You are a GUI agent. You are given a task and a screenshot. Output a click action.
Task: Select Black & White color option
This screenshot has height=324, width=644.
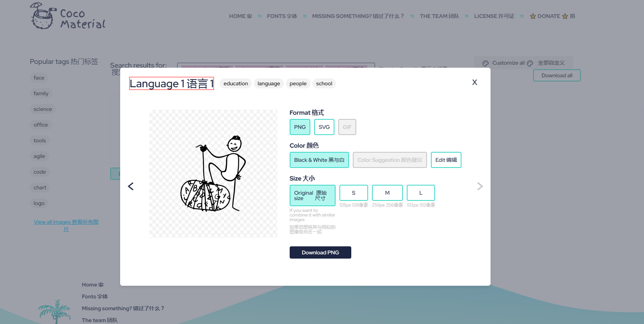(x=319, y=160)
